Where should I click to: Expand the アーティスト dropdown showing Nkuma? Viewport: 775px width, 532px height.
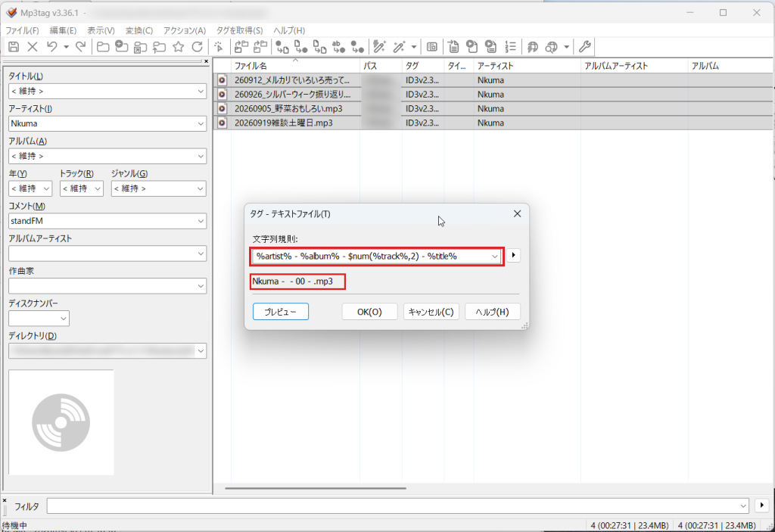(201, 123)
